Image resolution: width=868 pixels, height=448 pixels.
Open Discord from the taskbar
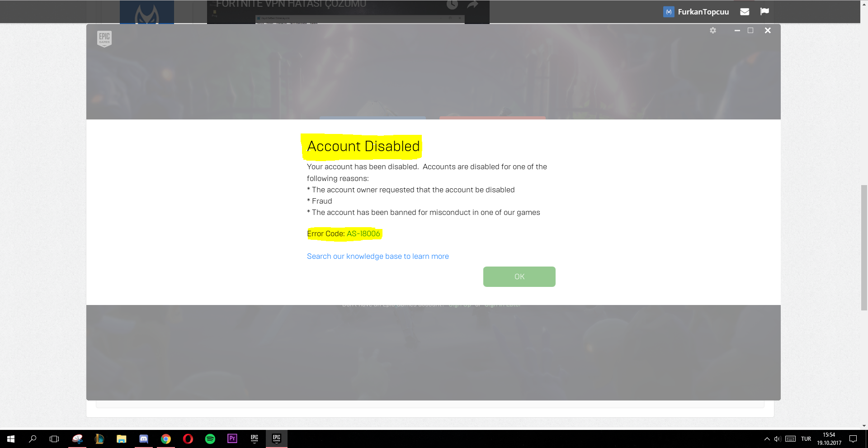pos(143,439)
